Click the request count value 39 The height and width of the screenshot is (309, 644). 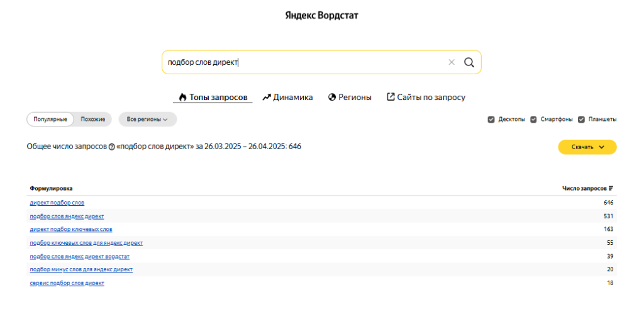click(x=610, y=256)
